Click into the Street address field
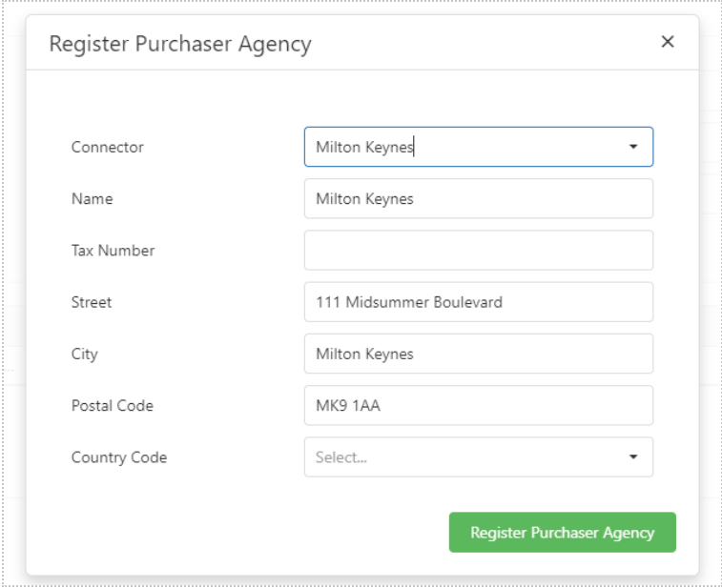 pos(478,302)
